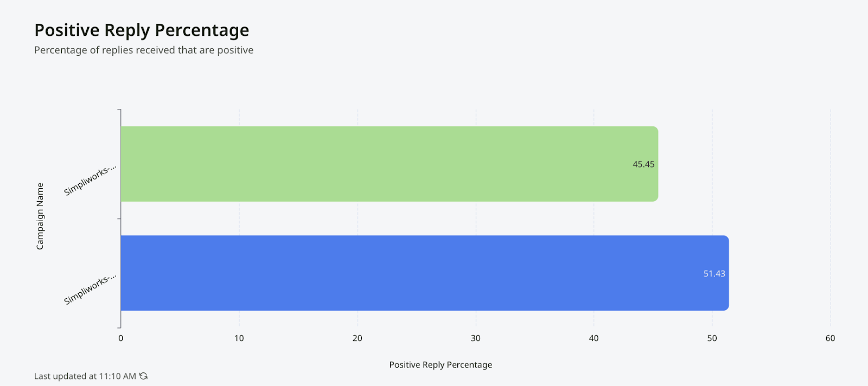Click the 51.43 value label

click(714, 274)
